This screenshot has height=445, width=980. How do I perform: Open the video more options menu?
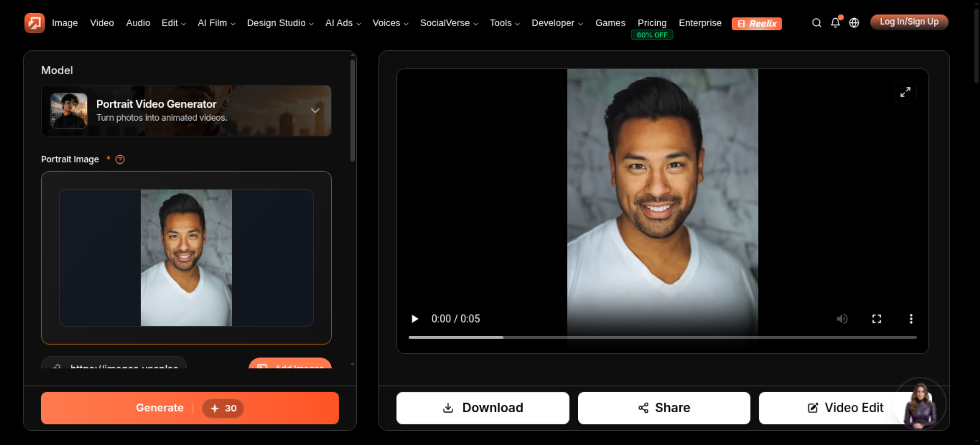(x=911, y=319)
